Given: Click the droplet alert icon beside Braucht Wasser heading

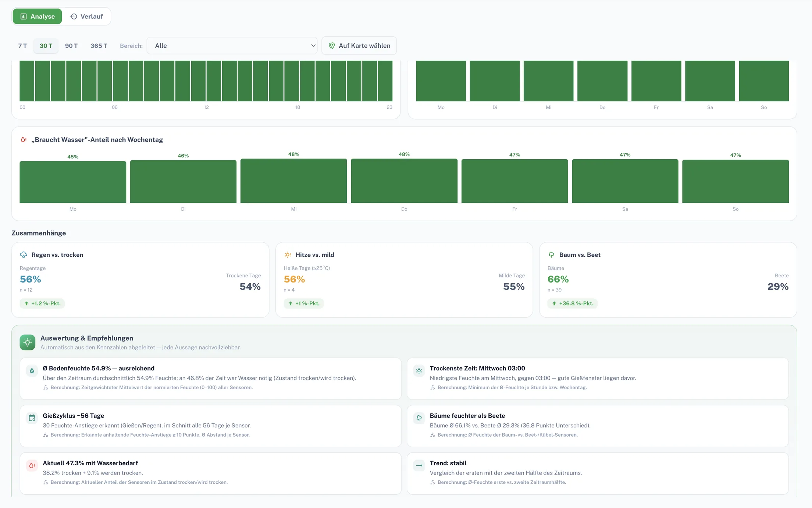Looking at the screenshot, I should point(24,140).
